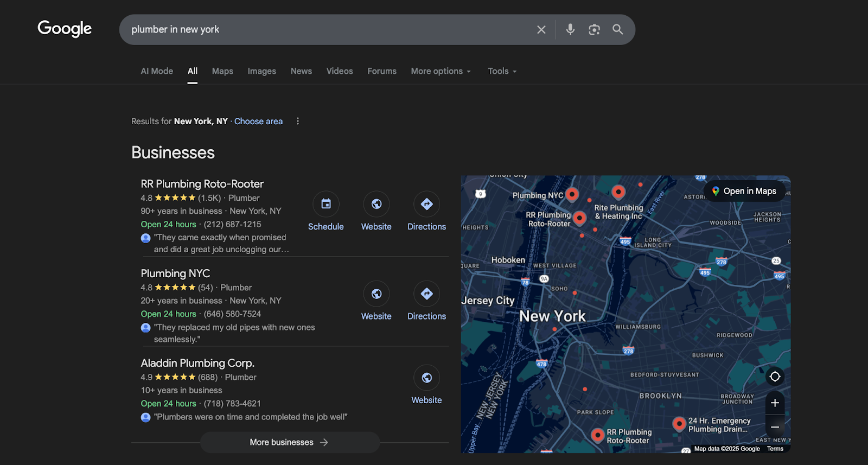Click the New York label on map
The width and height of the screenshot is (868, 465).
click(552, 316)
